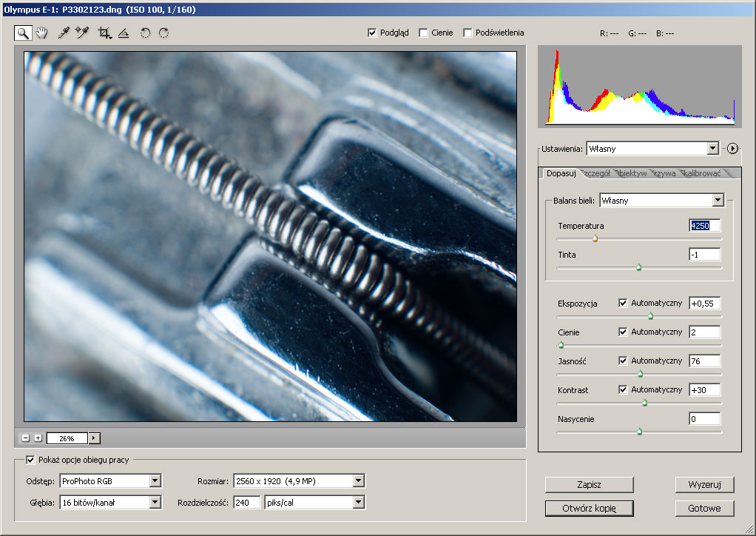Rotate image counterclockwise
This screenshot has height=536, width=756.
[145, 33]
